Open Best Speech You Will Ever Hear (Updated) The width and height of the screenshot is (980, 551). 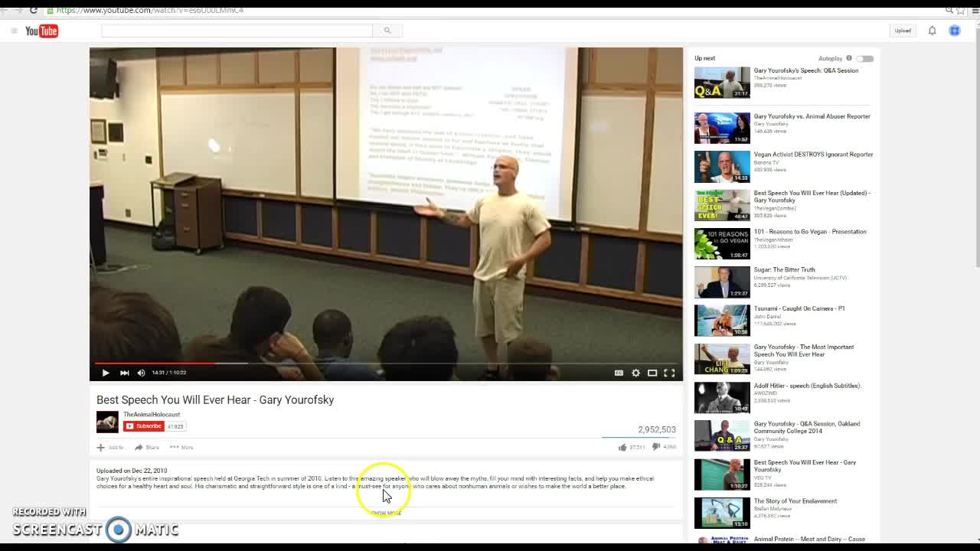pyautogui.click(x=812, y=197)
